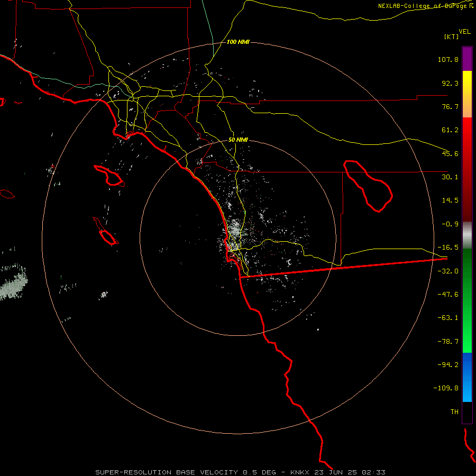Click the -16.5 legend value
The image size is (476, 476).
[x=448, y=248]
